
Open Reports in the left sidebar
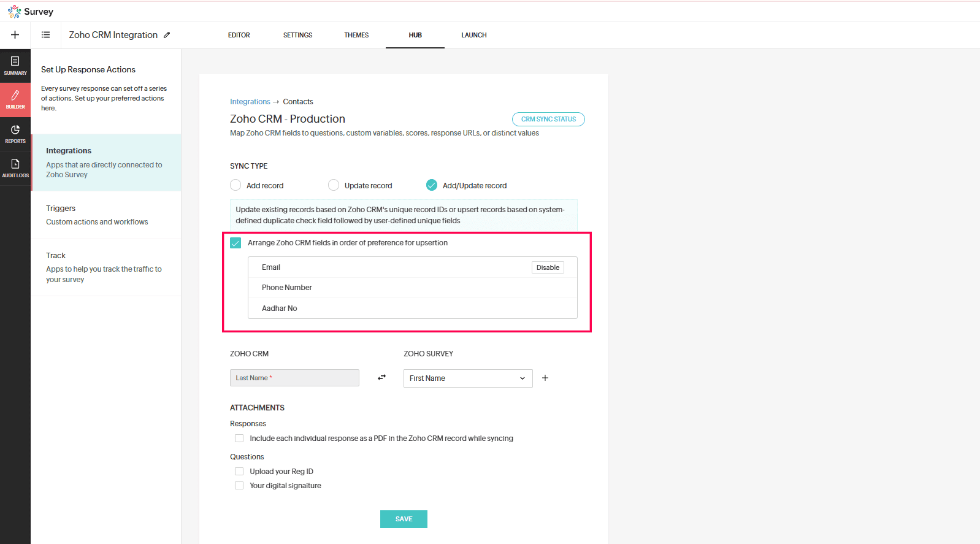pyautogui.click(x=15, y=134)
